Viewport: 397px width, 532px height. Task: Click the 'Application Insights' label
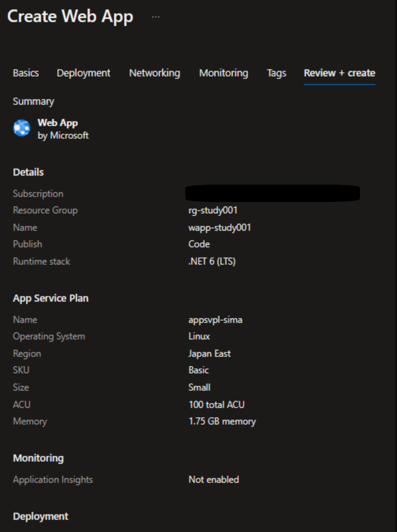(x=53, y=480)
